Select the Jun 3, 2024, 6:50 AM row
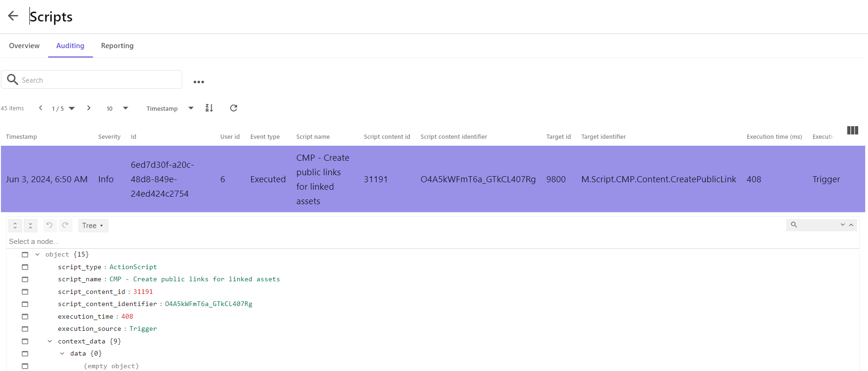Viewport: 868px width, 371px height. [x=433, y=179]
